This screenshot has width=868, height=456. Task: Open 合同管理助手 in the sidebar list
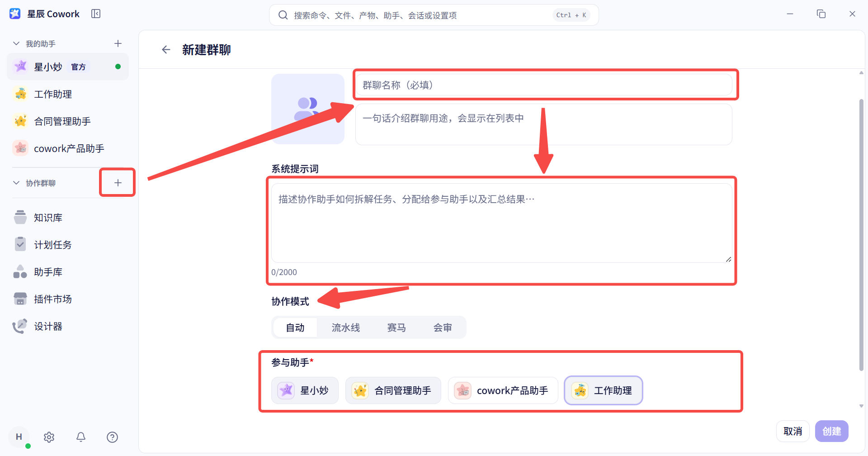[x=68, y=121]
